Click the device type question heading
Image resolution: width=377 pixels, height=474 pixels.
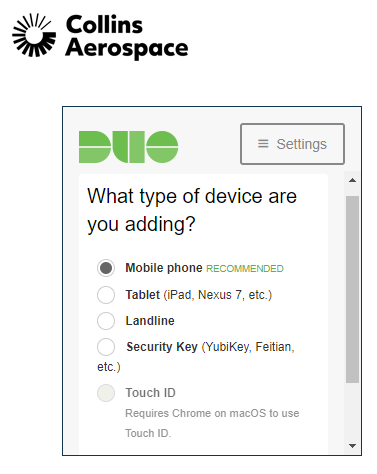192,210
